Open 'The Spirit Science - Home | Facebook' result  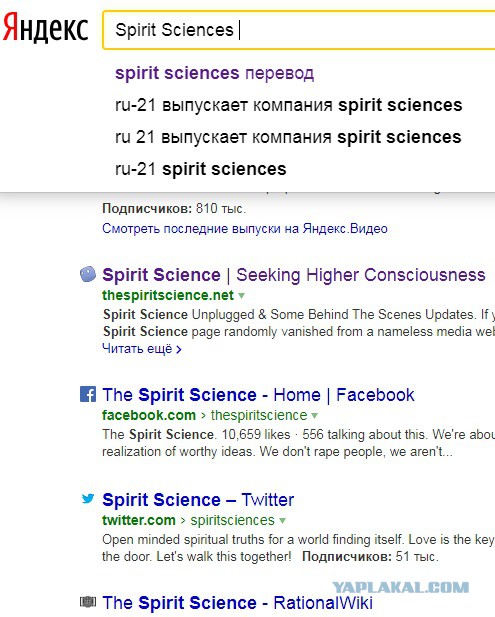[258, 395]
